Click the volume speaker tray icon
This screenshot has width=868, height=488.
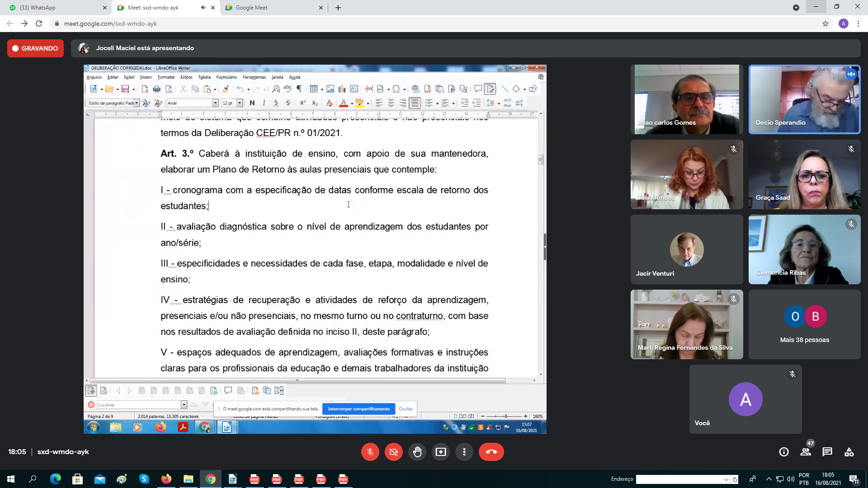pyautogui.click(x=790, y=479)
